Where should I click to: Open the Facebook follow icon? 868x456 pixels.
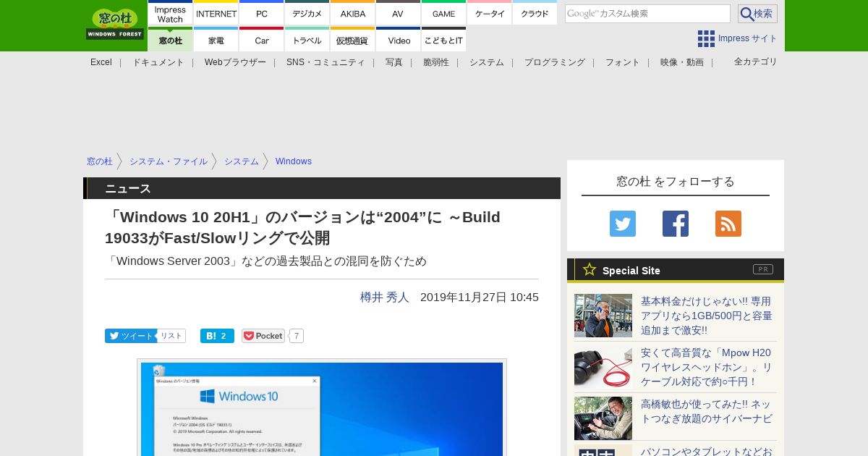point(676,224)
